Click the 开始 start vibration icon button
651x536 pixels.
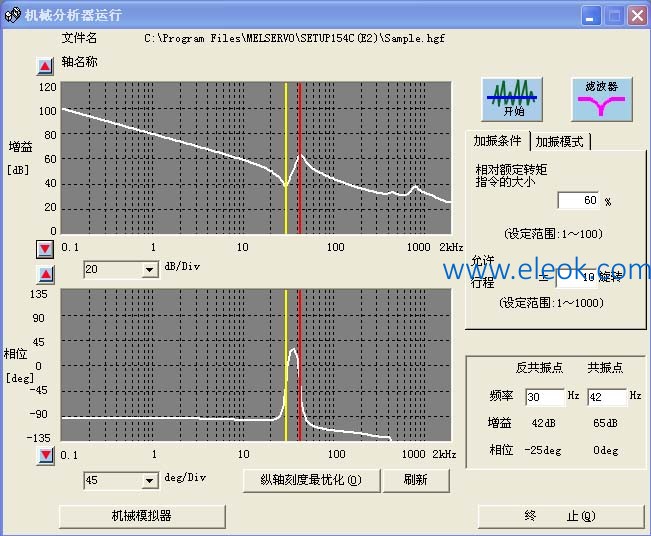tap(512, 99)
